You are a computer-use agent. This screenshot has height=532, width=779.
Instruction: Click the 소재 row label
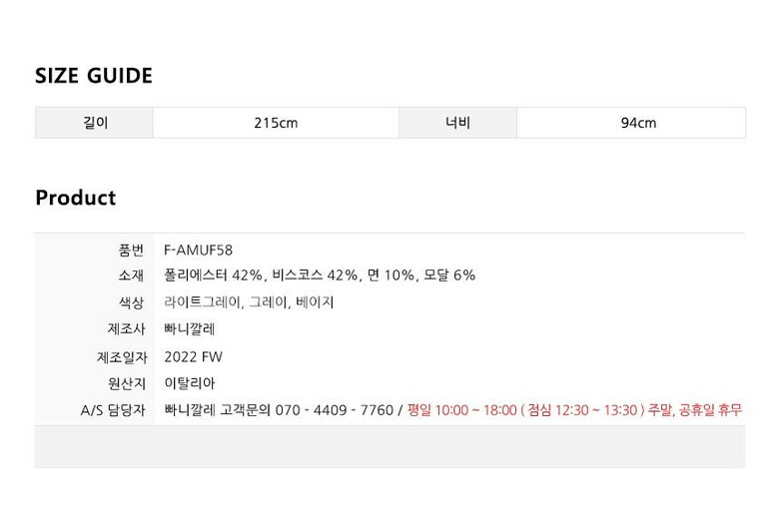[x=131, y=275]
